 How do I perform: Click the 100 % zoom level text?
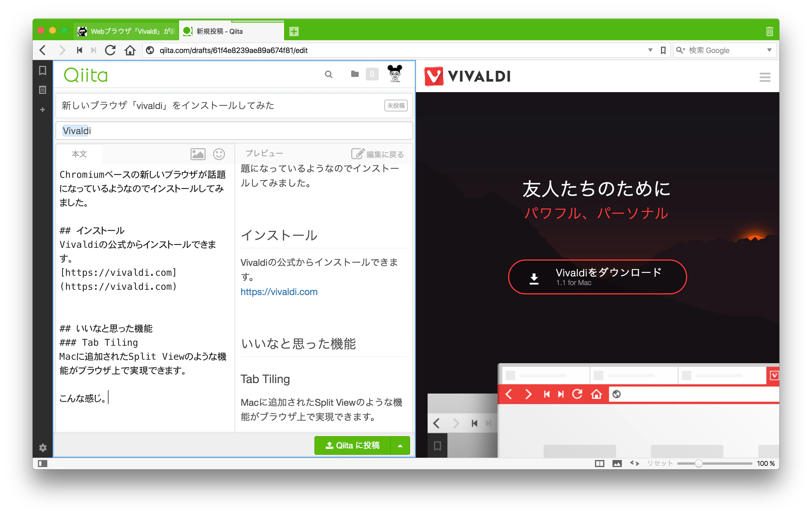point(765,464)
